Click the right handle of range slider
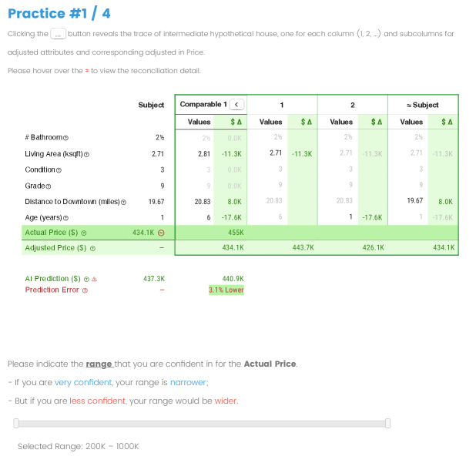Viewport: 476px width, 463px height. tap(387, 423)
